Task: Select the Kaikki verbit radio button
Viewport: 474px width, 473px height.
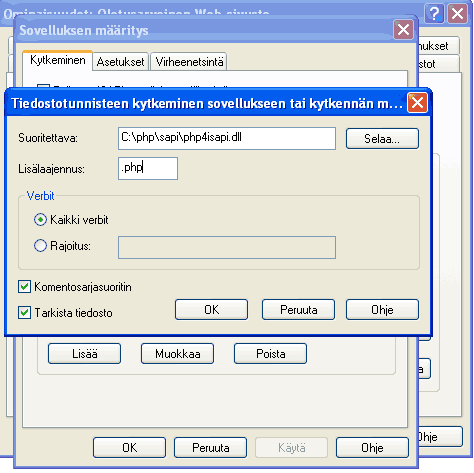Action: [x=40, y=220]
